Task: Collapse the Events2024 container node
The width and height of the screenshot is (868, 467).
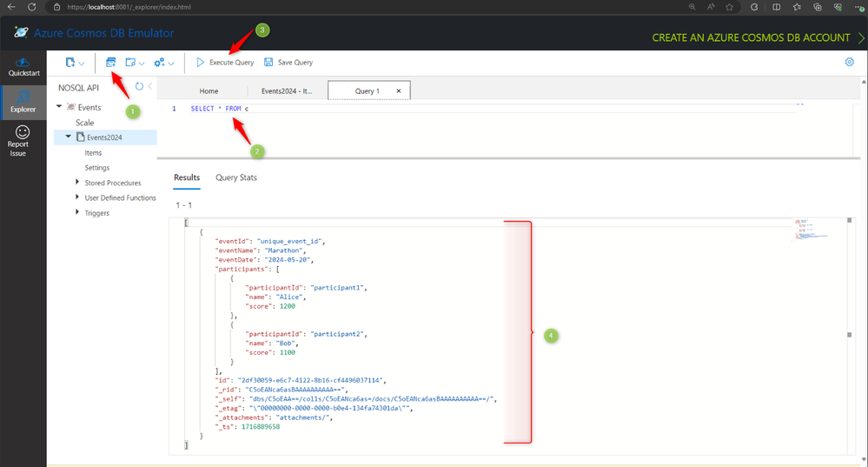Action: point(68,137)
